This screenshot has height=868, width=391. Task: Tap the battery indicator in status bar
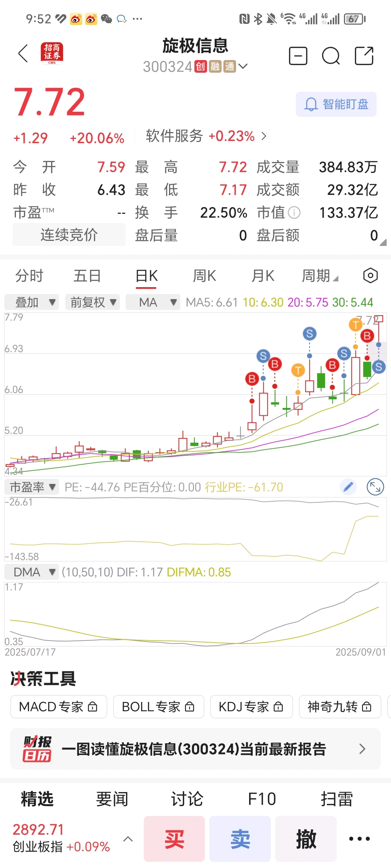coord(355,19)
